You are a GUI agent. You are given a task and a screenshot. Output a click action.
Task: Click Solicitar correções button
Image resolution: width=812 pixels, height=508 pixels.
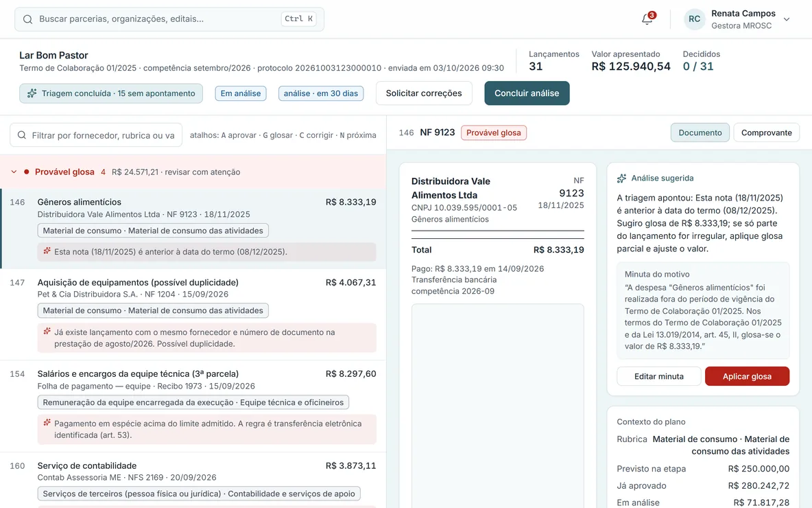pos(424,93)
